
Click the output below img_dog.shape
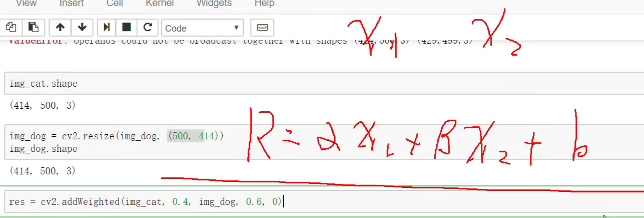[43, 171]
